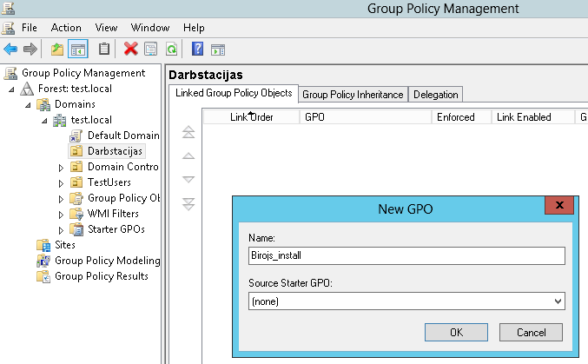Open the Window menu

coord(150,28)
